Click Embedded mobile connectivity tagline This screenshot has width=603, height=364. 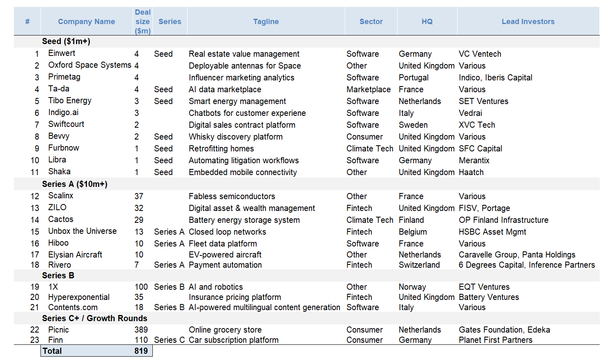tap(243, 172)
